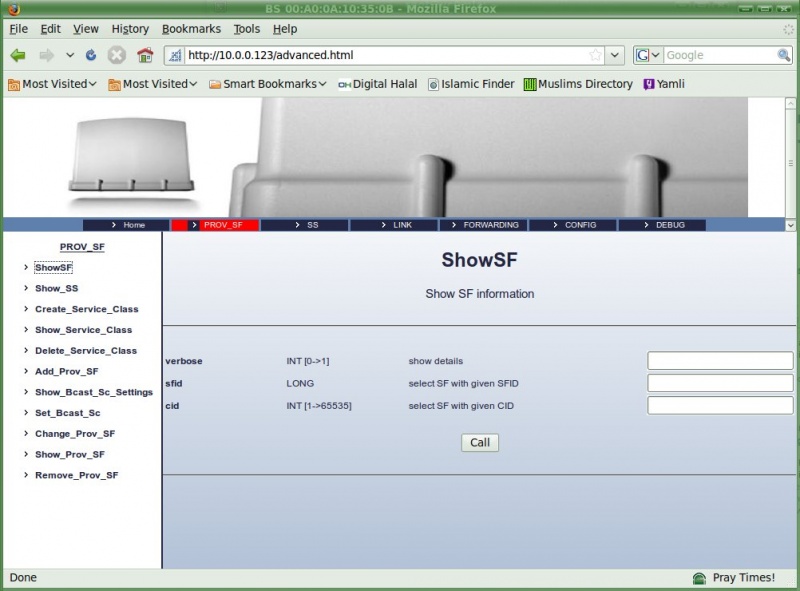
Task: Open the Help menu
Action: point(285,29)
